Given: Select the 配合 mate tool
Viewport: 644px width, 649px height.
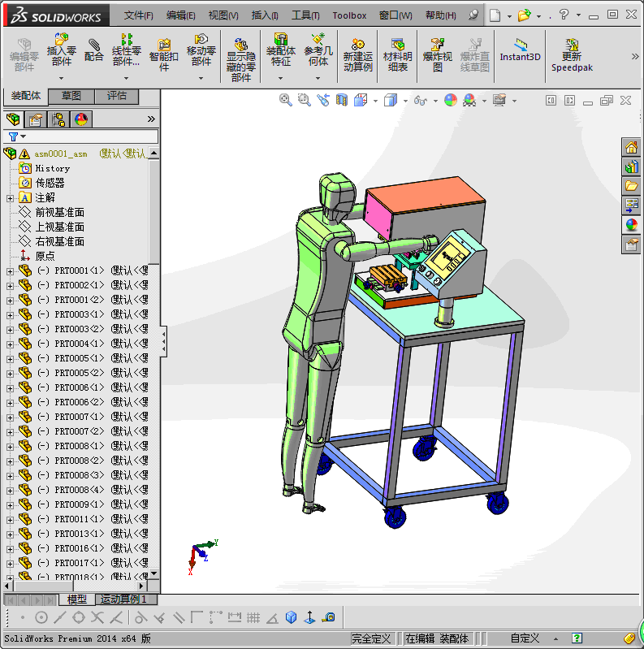Looking at the screenshot, I should click(x=94, y=50).
